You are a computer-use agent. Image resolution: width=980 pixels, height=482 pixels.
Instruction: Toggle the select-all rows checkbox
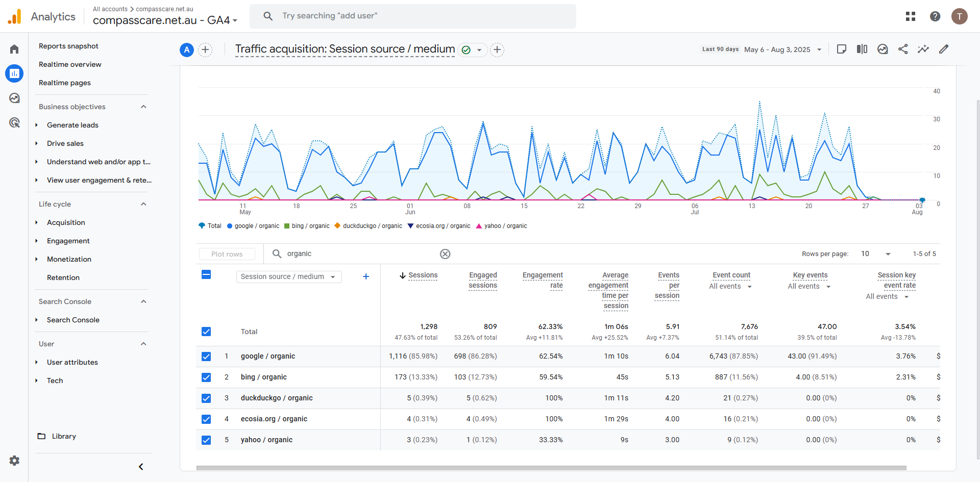(206, 274)
